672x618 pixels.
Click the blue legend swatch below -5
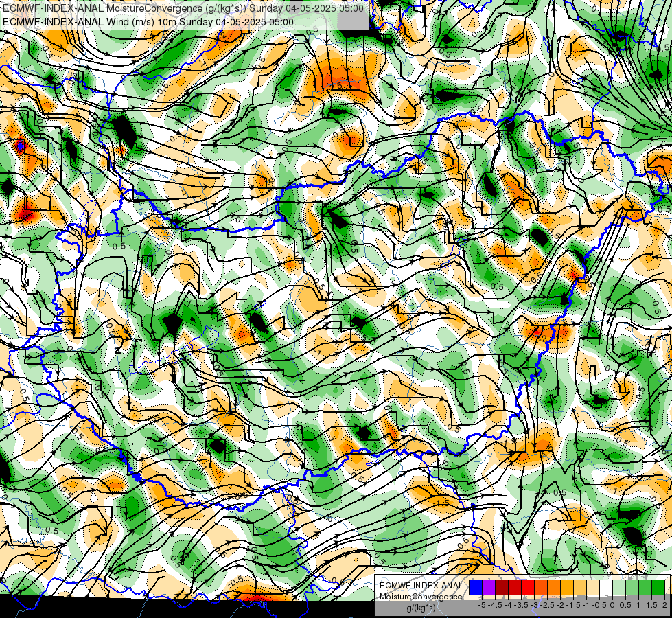[476, 588]
